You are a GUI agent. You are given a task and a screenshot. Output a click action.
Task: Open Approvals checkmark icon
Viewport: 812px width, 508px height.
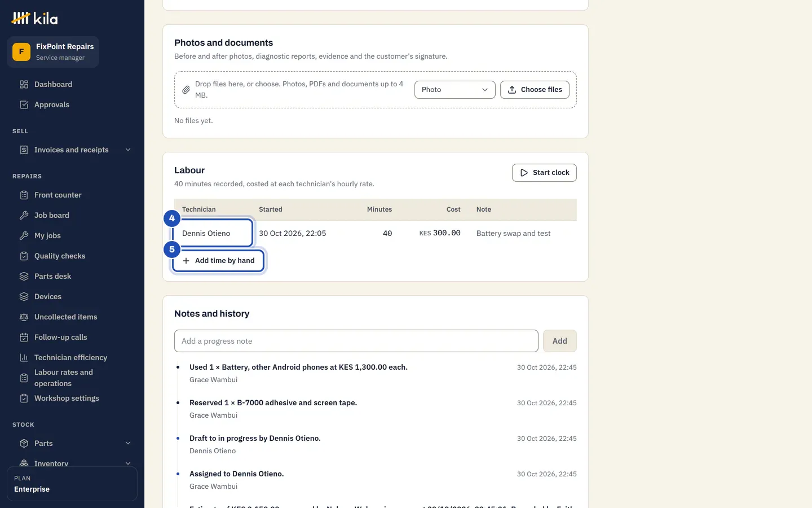[24, 104]
